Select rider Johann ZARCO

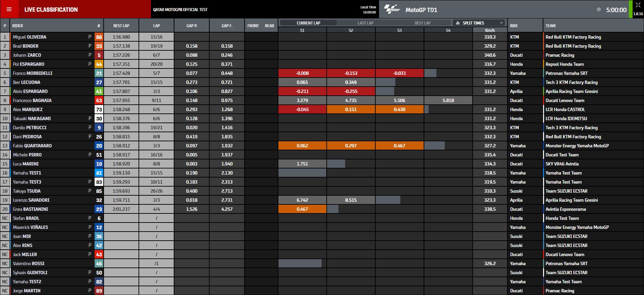coord(27,55)
